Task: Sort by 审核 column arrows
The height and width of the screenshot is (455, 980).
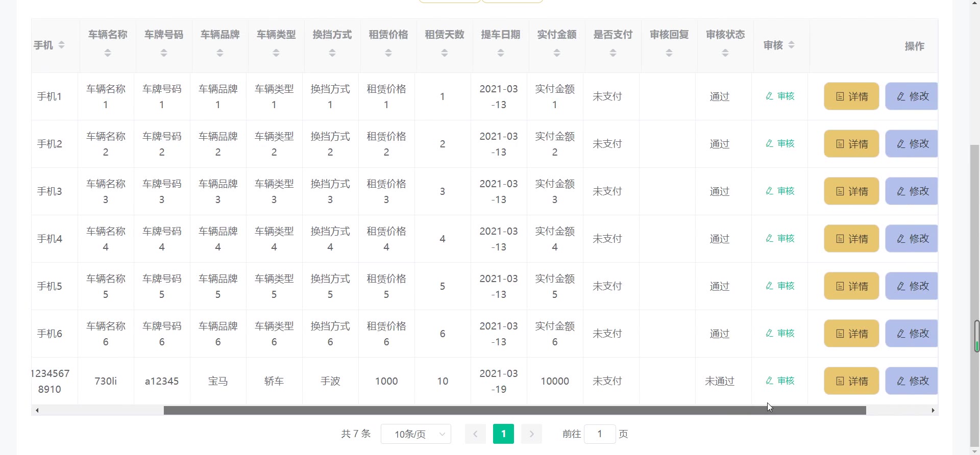Action: click(x=791, y=45)
